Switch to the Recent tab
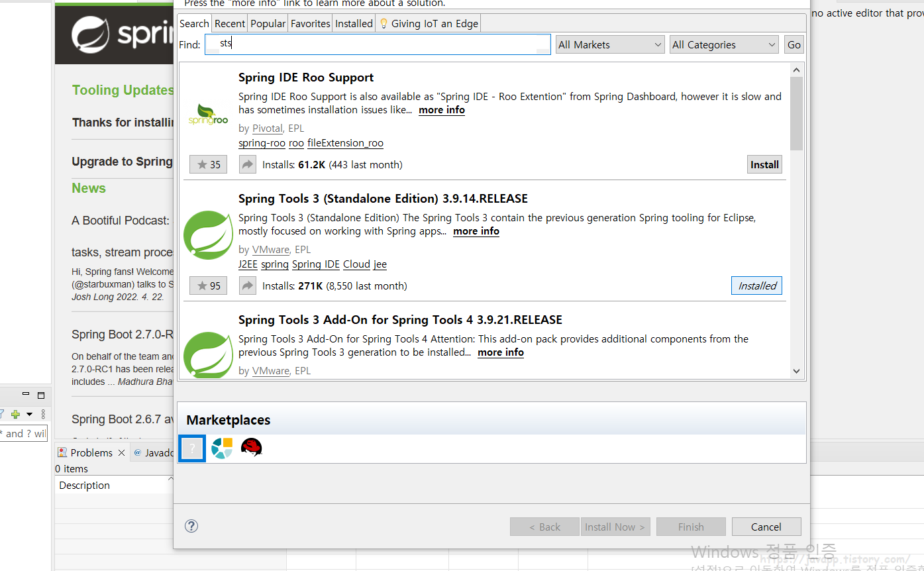 (x=230, y=23)
